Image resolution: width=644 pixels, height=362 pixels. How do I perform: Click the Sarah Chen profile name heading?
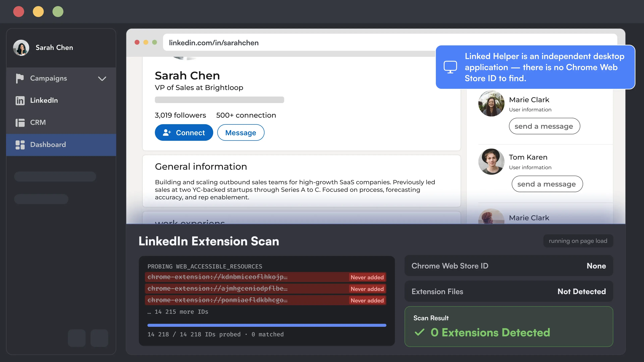tap(187, 75)
